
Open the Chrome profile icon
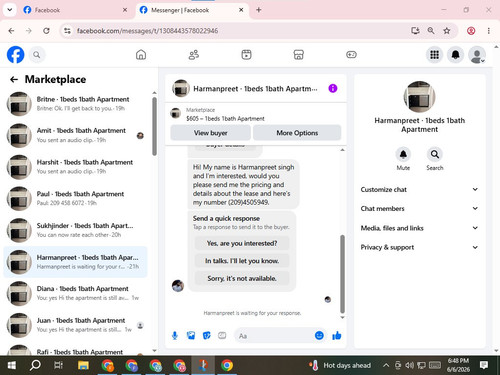(471, 31)
